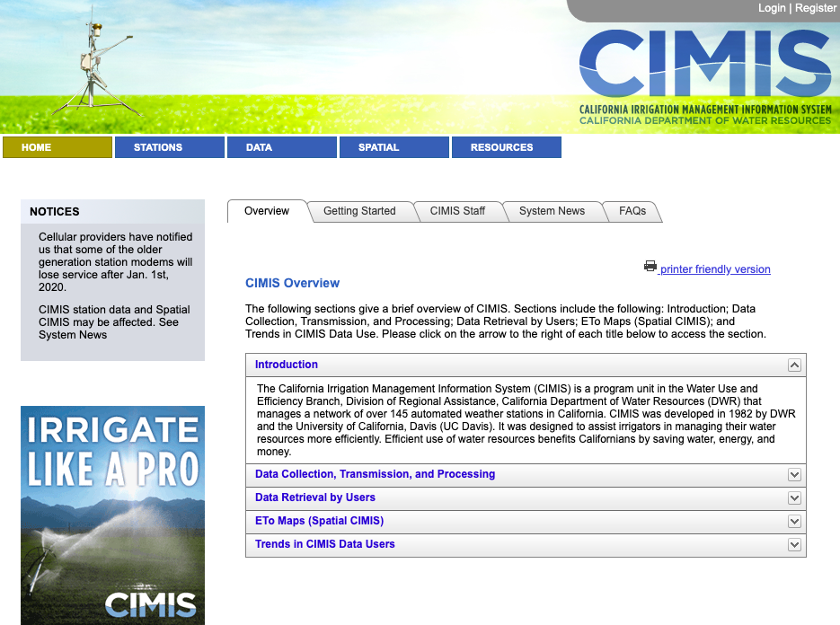
Task: Click the 'CIMIS station data and Spatial' notice text
Action: pyautogui.click(x=114, y=322)
